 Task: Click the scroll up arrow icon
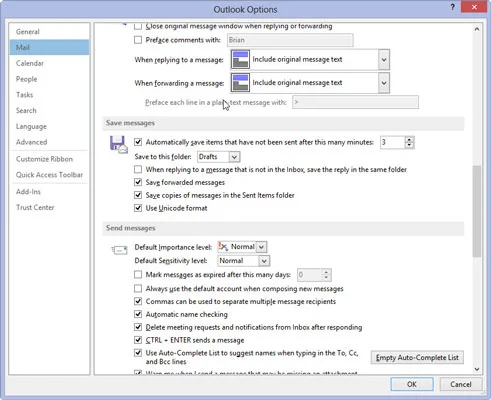(x=477, y=29)
